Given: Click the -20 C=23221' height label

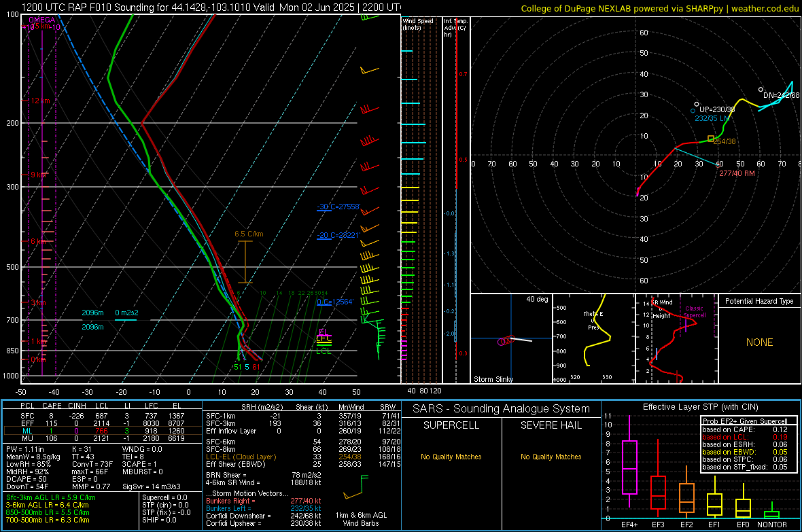Looking at the screenshot, I should (338, 235).
